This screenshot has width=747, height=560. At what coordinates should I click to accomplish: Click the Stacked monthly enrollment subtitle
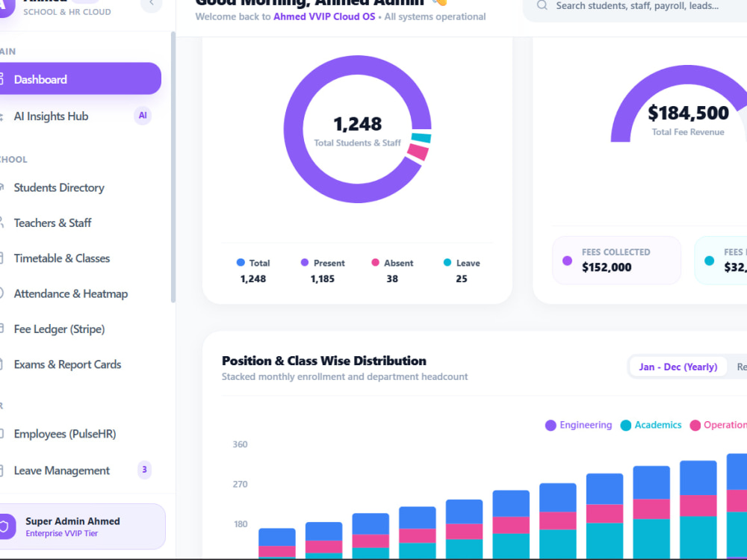pos(344,376)
